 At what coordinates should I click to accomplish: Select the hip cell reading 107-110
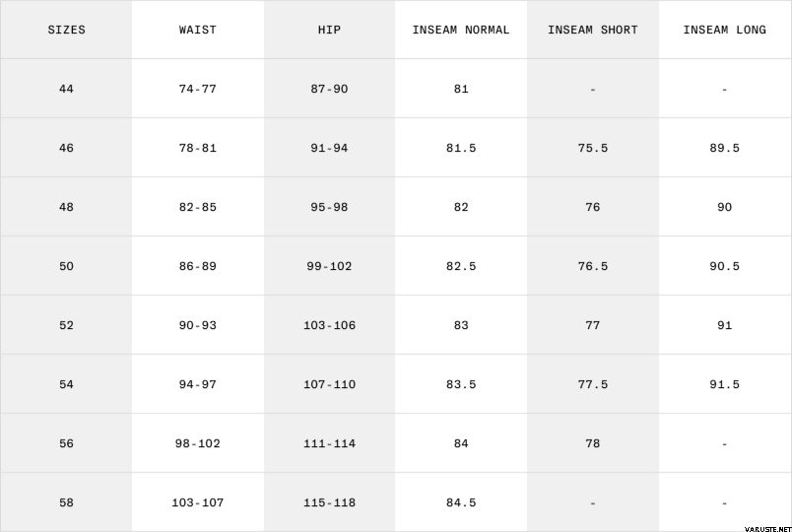pos(329,384)
